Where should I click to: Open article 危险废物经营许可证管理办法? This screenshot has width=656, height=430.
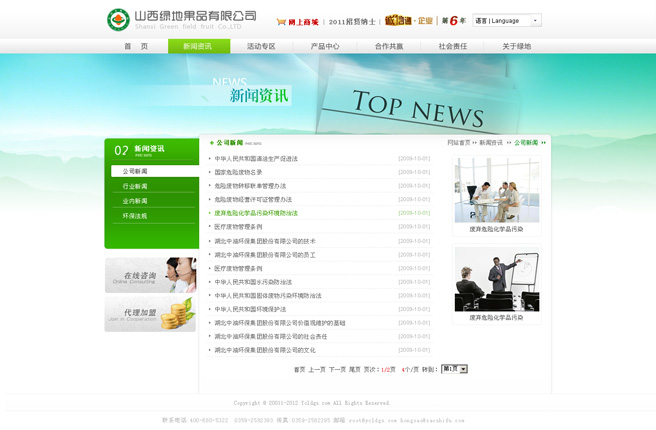[x=253, y=200]
